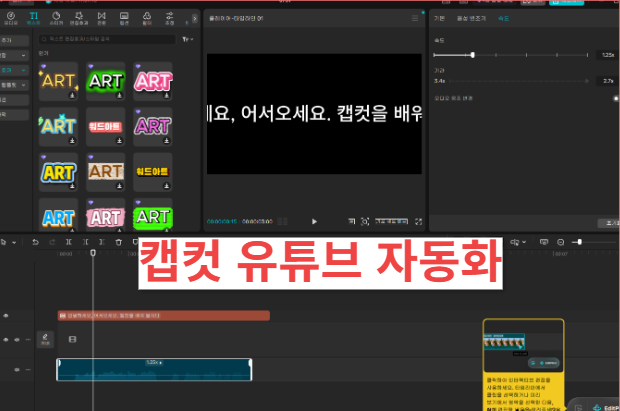Open the Captions tab icon
The height and width of the screenshot is (411, 620).
click(x=124, y=18)
